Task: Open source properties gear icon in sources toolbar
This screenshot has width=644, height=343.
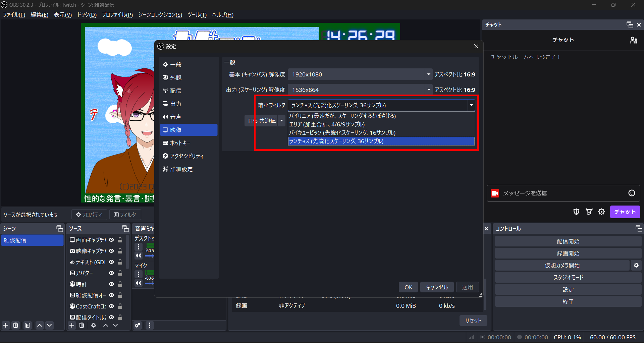Action: pyautogui.click(x=94, y=325)
